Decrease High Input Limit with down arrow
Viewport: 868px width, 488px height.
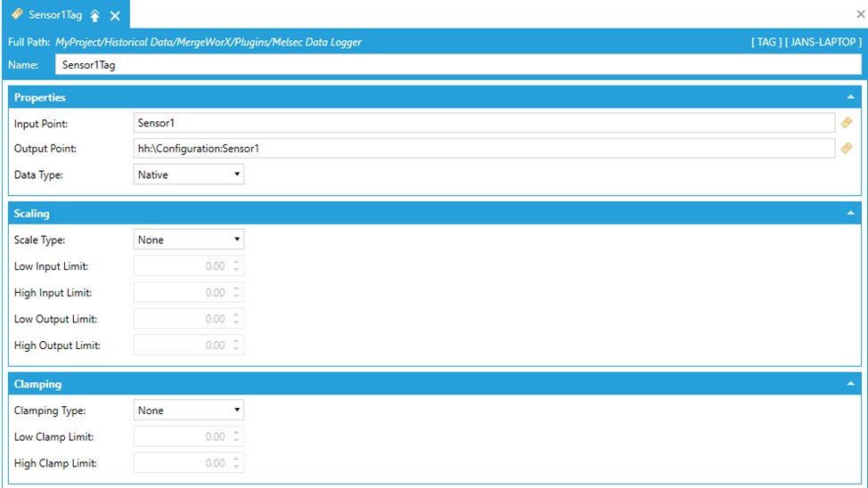[x=236, y=297]
